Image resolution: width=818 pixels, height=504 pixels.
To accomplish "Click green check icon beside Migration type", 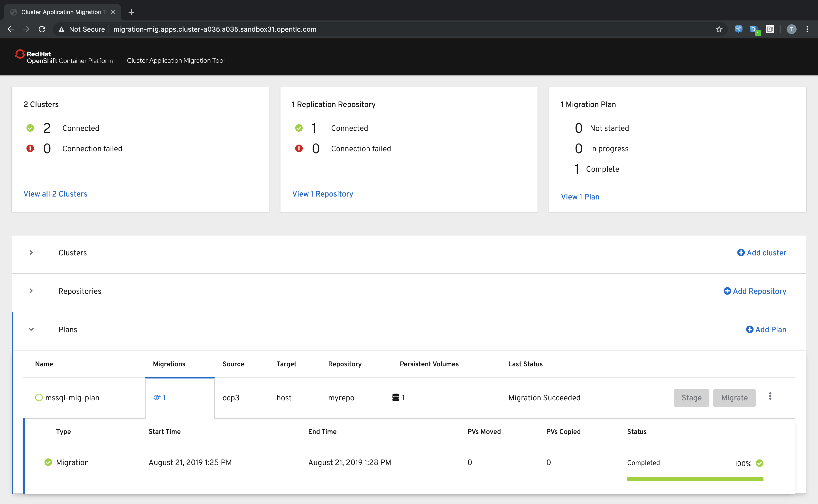I will (x=48, y=462).
